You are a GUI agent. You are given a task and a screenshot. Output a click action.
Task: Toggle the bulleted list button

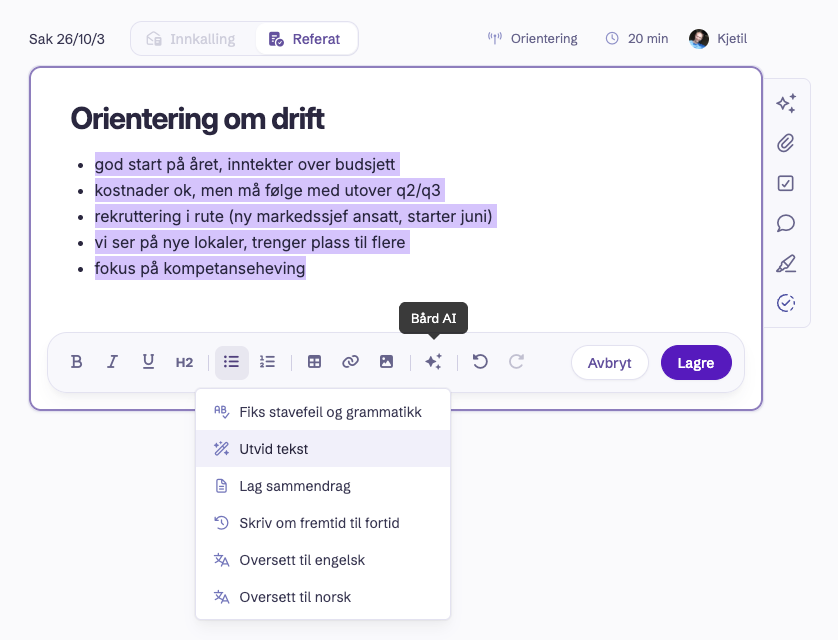tap(231, 362)
